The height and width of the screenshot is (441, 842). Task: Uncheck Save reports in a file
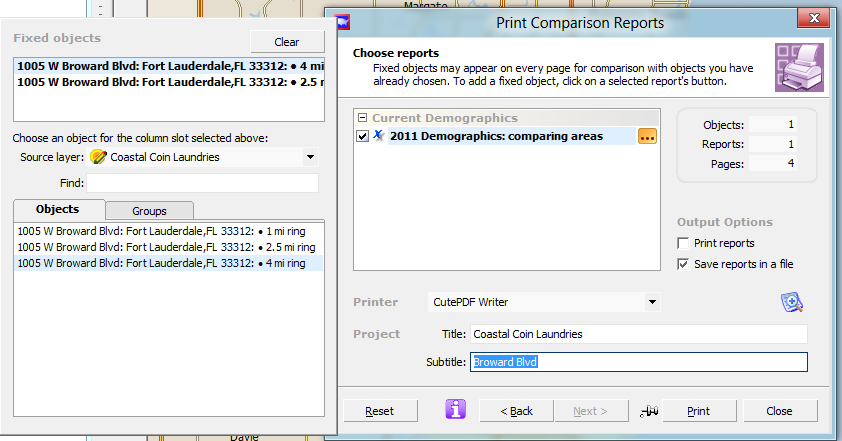click(684, 264)
